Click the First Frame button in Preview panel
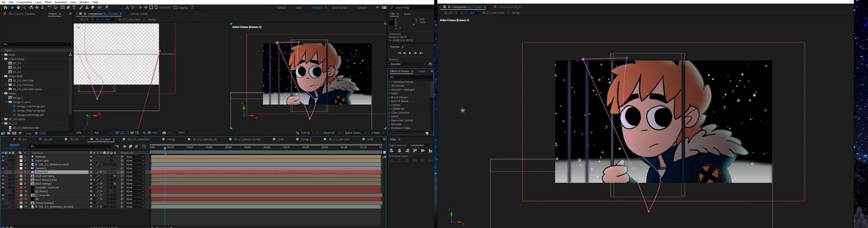This screenshot has height=228, width=868. pos(399,53)
